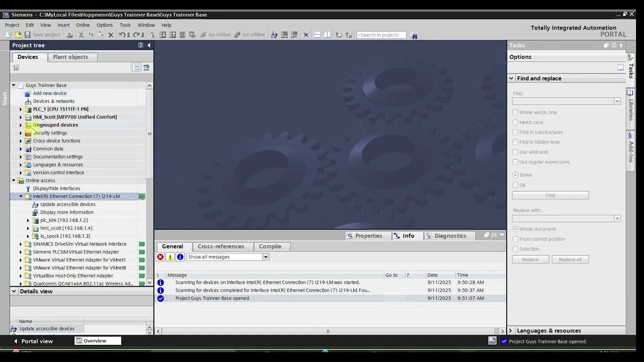Viewport: 644px width, 362px height.
Task: Open the Find field dropdown arrow
Action: pos(617,102)
